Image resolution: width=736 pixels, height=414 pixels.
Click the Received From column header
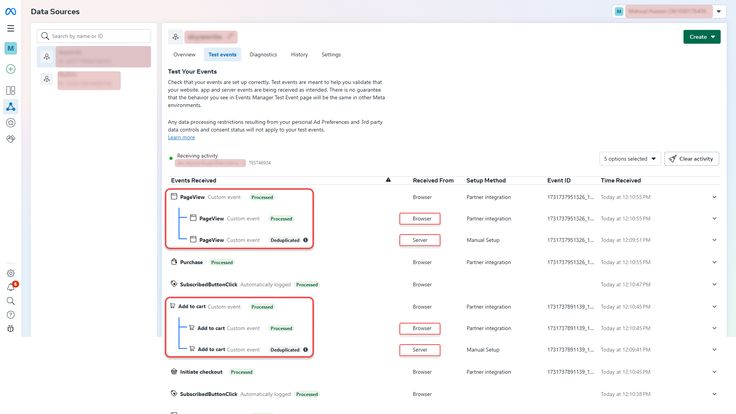pyautogui.click(x=433, y=180)
